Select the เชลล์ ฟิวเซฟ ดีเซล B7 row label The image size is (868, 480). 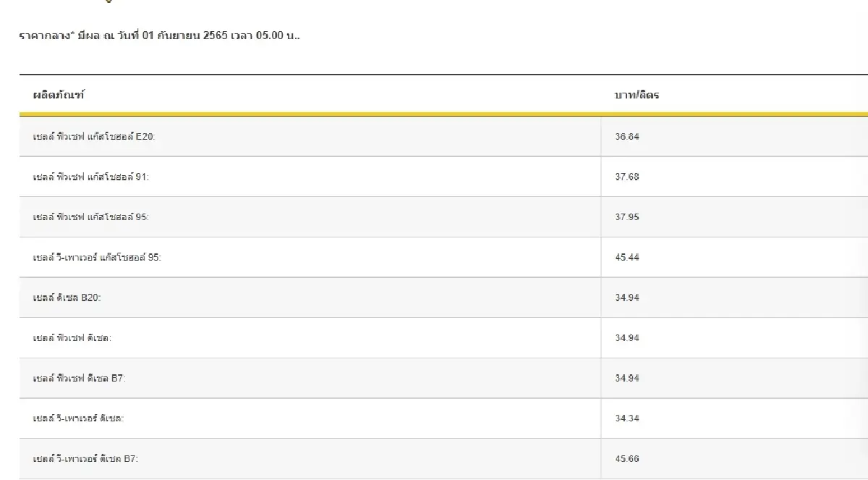click(80, 378)
